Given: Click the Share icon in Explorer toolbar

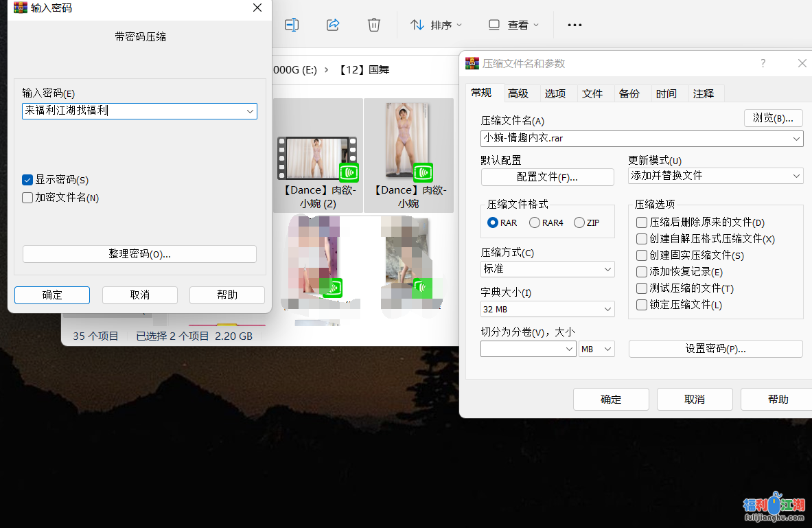Looking at the screenshot, I should (333, 25).
